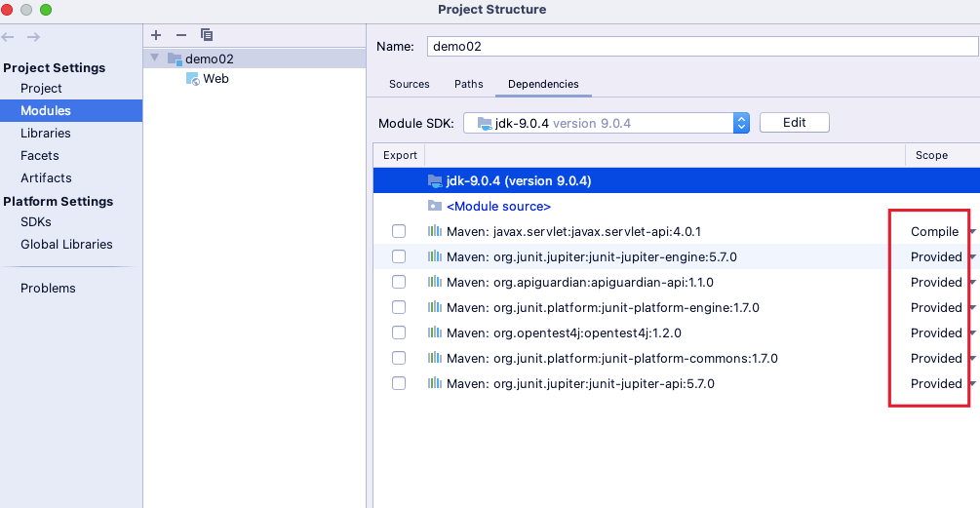Open Project settings in sidebar
This screenshot has height=508, width=980.
point(41,88)
